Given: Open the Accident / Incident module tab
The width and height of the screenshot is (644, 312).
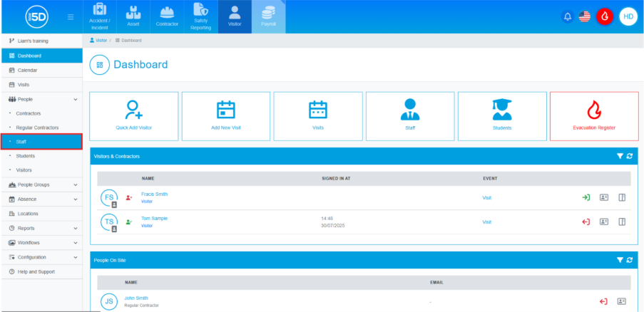Looking at the screenshot, I should (x=98, y=16).
